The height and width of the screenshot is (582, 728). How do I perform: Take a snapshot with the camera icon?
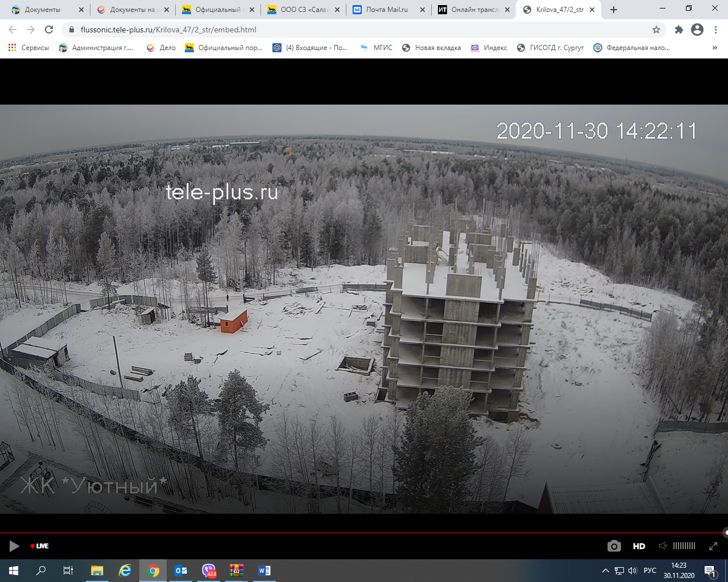pyautogui.click(x=614, y=546)
